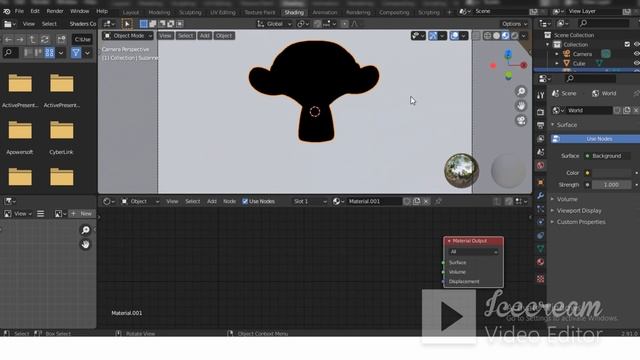Click the viewport zoom magnifier gizmo
This screenshot has width=640, height=360.
pos(521,91)
